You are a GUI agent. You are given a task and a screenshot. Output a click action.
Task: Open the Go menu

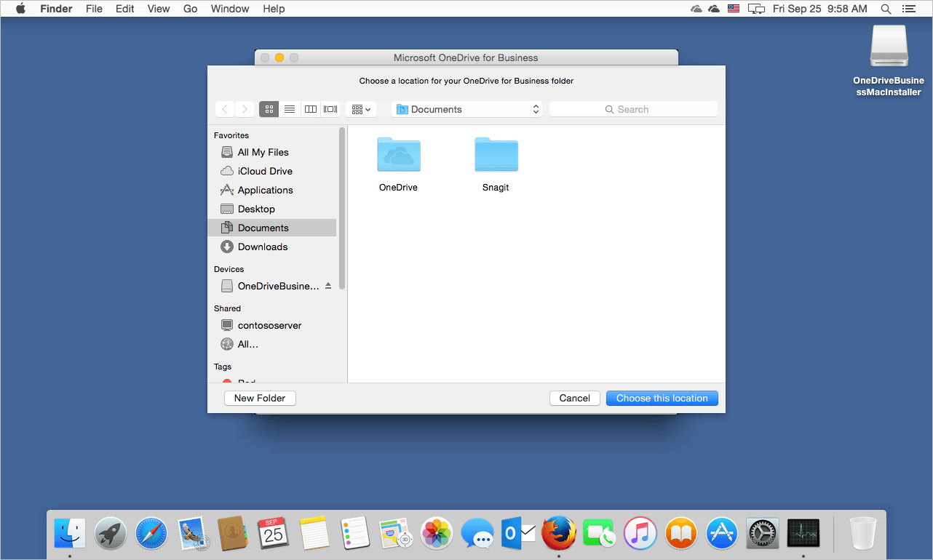pos(191,9)
